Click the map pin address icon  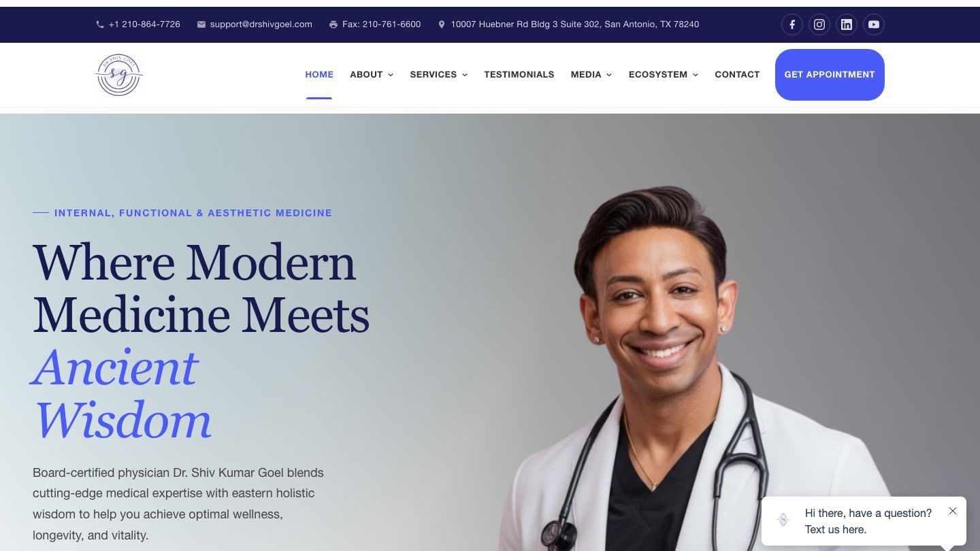442,24
